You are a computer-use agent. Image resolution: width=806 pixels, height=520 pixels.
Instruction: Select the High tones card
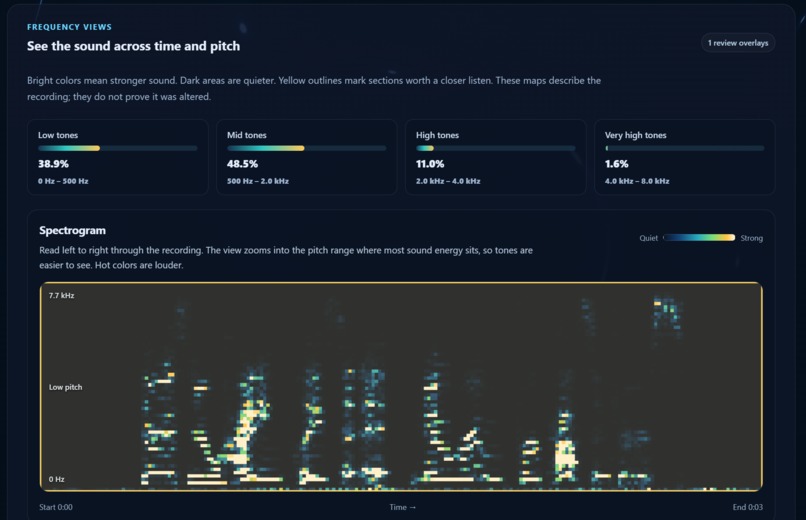pos(496,157)
